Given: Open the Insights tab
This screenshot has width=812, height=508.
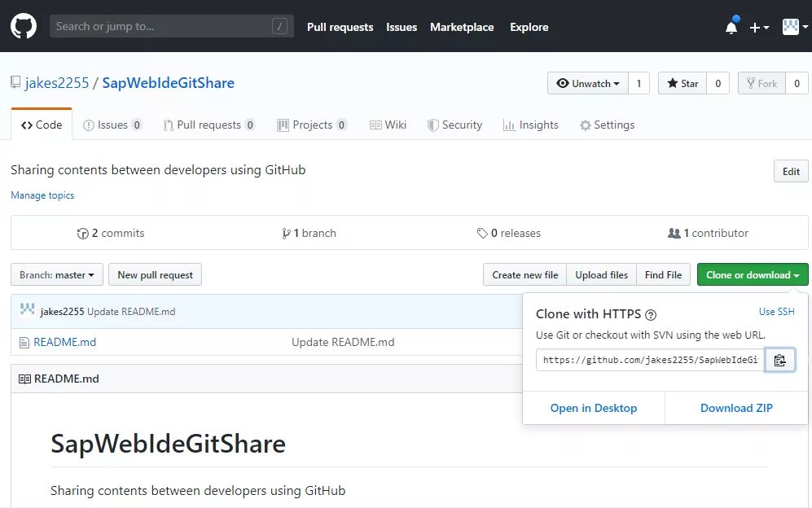Looking at the screenshot, I should click(530, 125).
